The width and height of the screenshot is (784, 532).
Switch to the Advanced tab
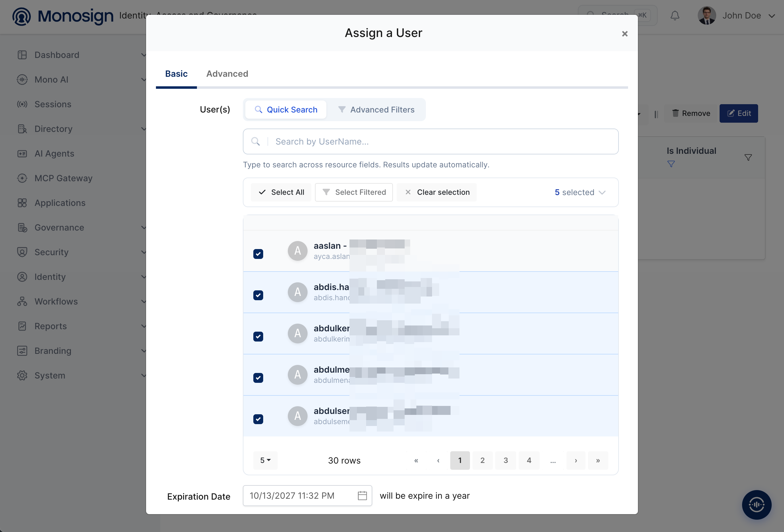pos(227,74)
